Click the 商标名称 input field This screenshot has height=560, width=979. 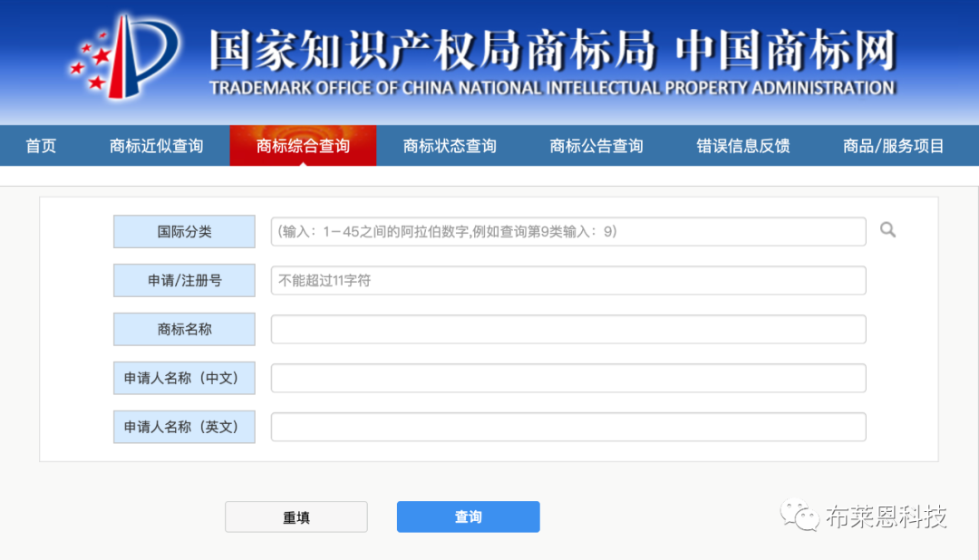point(568,329)
